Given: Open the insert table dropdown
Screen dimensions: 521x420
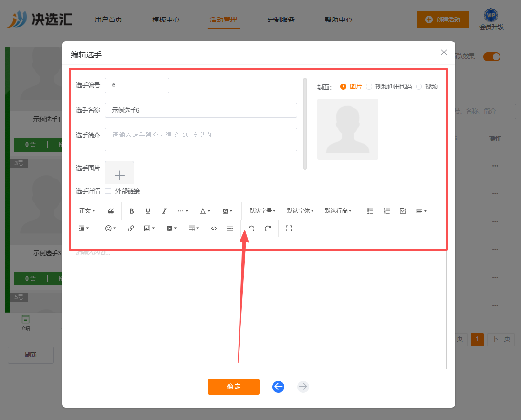Looking at the screenshot, I should click(x=194, y=228).
